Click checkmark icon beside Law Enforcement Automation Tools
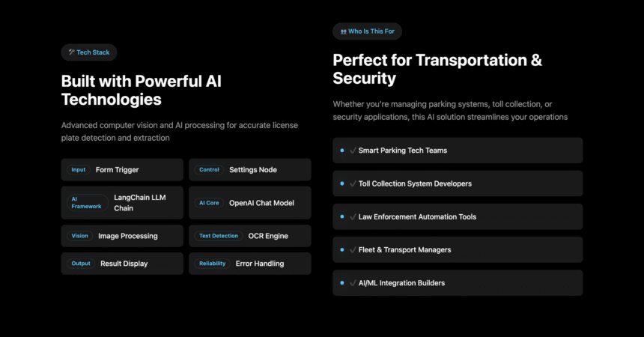 353,216
